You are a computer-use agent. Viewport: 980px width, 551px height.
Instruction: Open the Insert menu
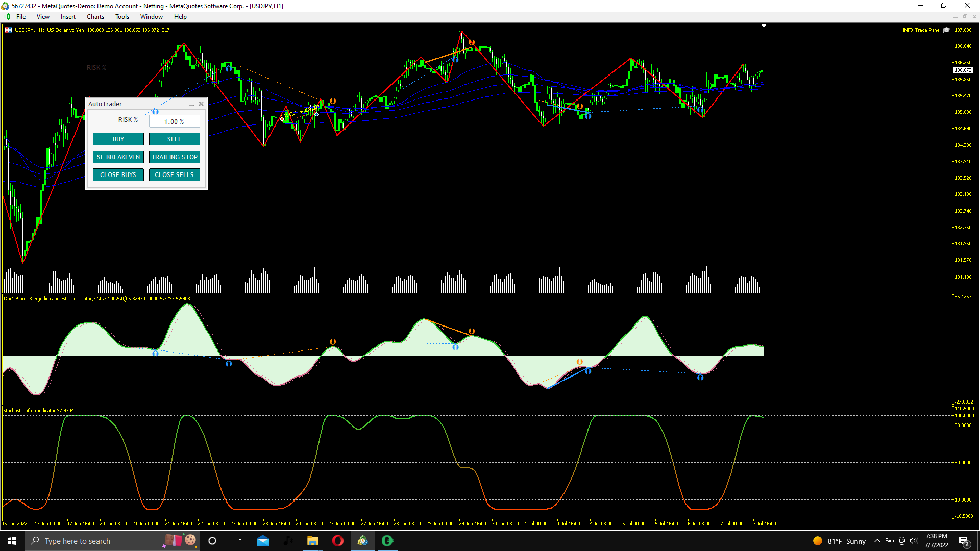(x=68, y=17)
